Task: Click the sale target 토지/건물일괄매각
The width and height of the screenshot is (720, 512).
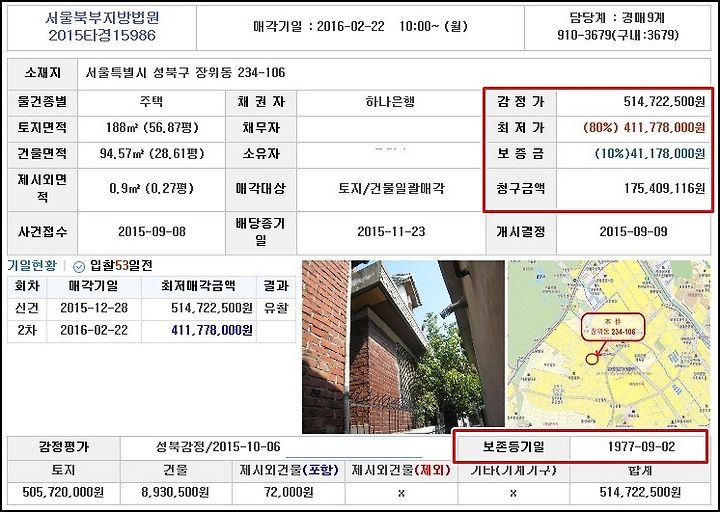Action: point(391,188)
